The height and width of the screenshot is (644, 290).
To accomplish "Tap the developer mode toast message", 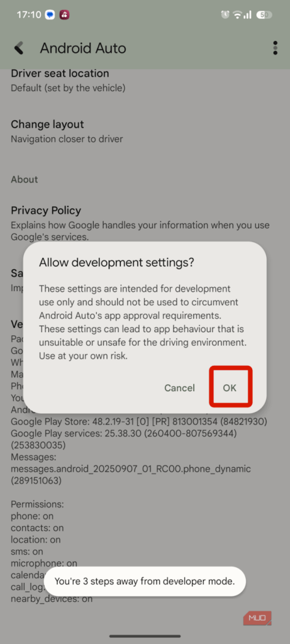I will pyautogui.click(x=145, y=581).
